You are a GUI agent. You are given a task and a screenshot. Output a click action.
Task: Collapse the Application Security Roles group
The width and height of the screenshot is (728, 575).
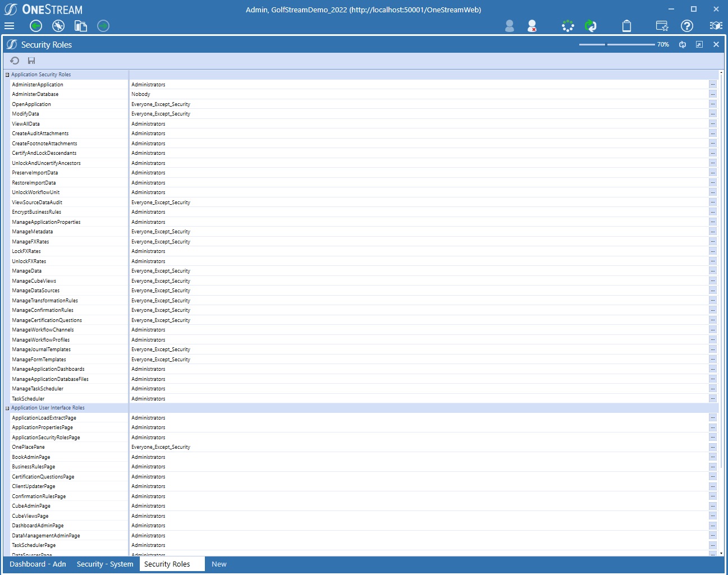7,75
